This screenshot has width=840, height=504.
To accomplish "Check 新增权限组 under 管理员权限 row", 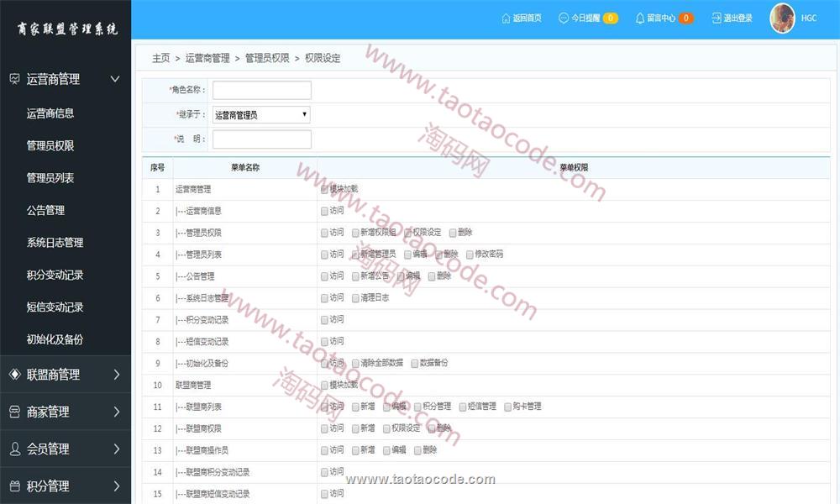I will (356, 233).
